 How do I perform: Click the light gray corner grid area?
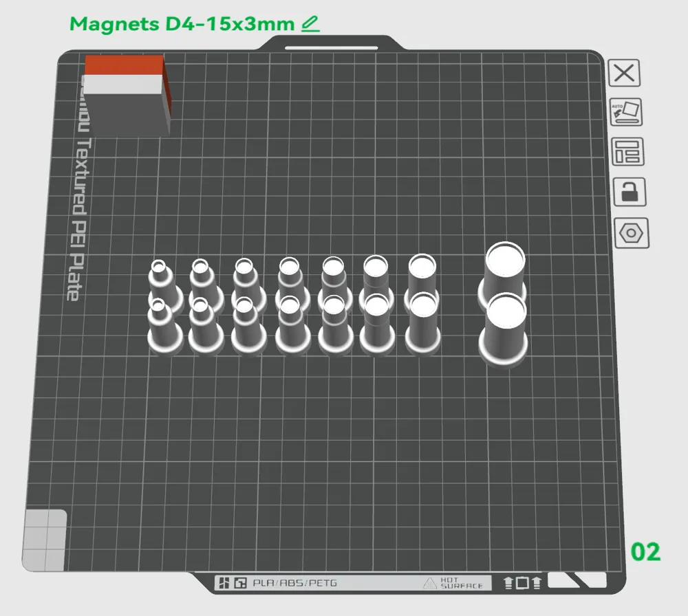tap(44, 540)
